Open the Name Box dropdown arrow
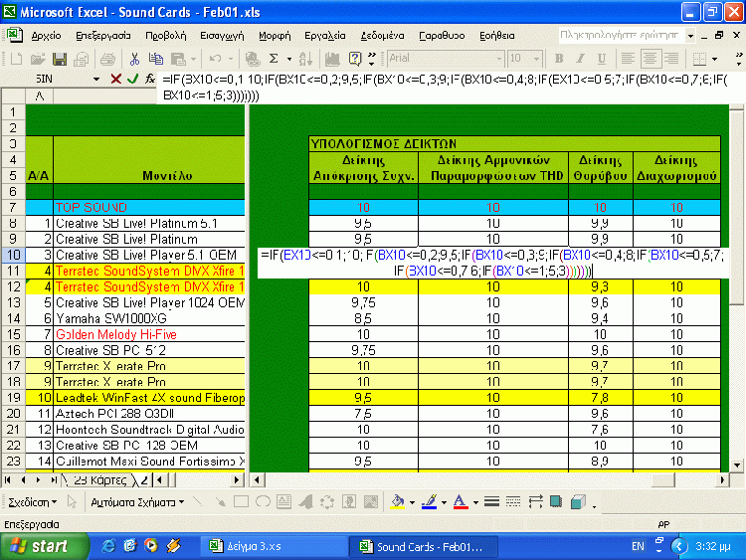The width and height of the screenshot is (746, 560). [x=96, y=79]
